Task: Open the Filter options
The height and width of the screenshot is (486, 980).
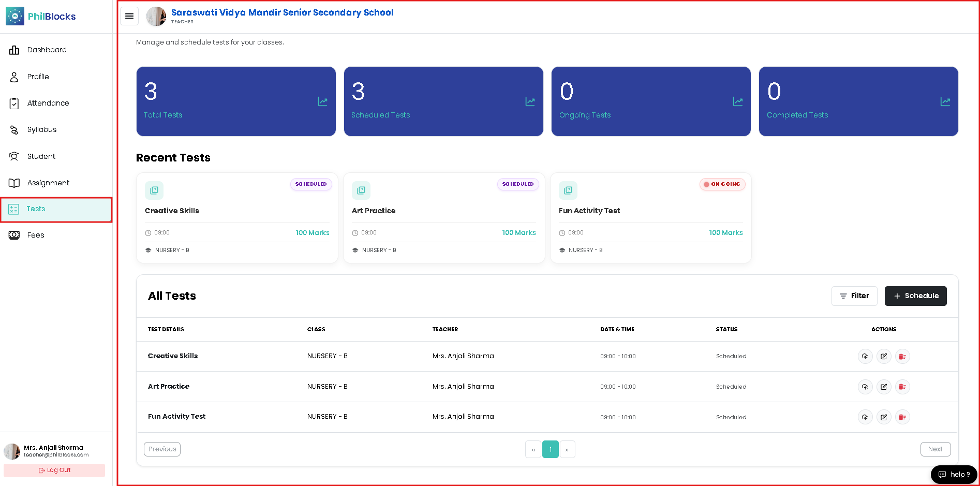Action: coord(854,296)
